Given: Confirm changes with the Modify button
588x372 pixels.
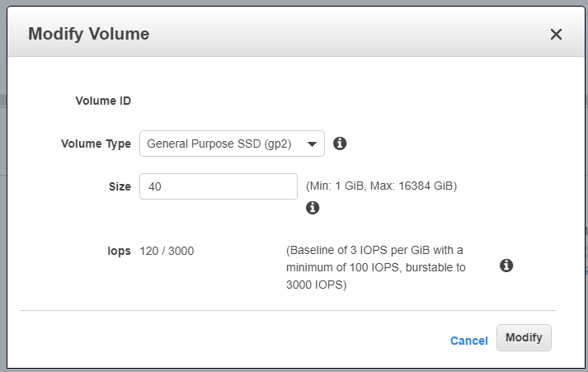Looking at the screenshot, I should pos(524,337).
